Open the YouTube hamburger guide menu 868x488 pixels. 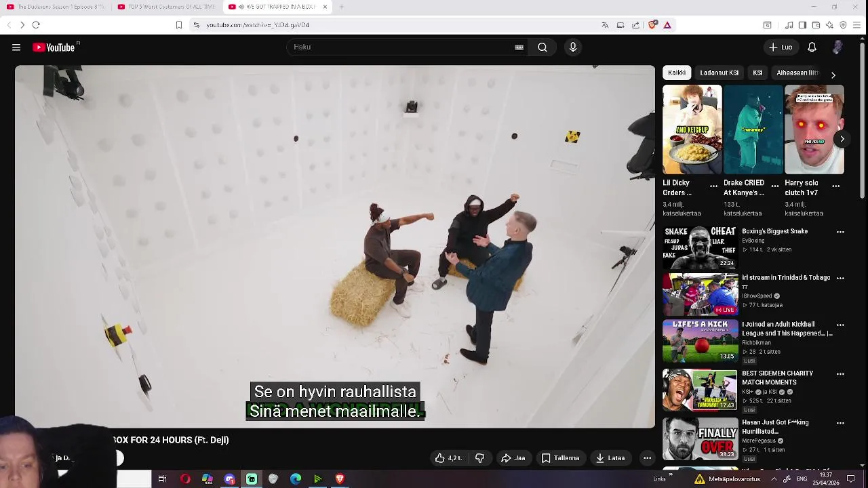tap(16, 47)
